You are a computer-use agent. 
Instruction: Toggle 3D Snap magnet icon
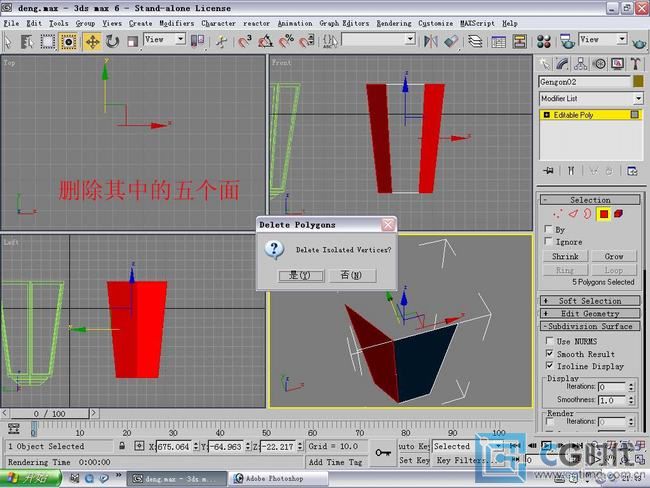pos(244,41)
